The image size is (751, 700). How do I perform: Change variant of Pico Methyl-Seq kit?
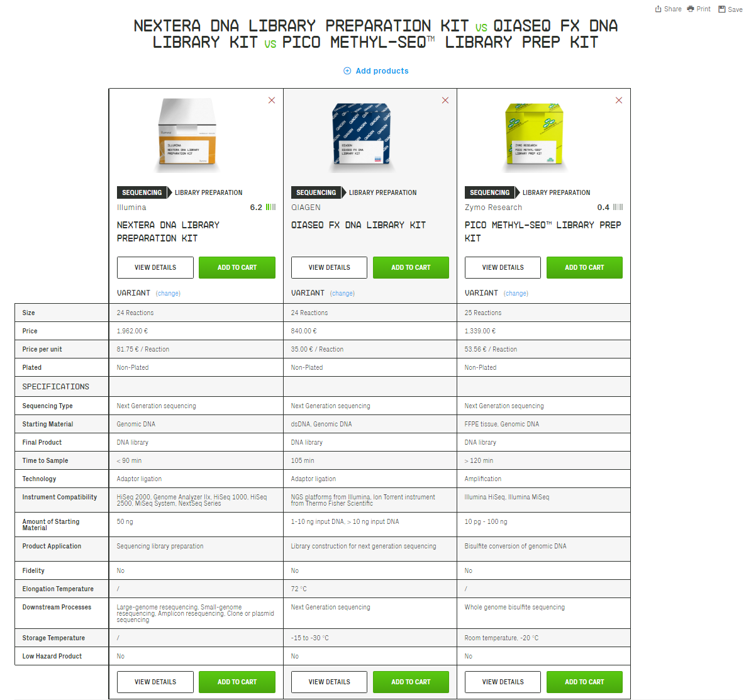[516, 293]
